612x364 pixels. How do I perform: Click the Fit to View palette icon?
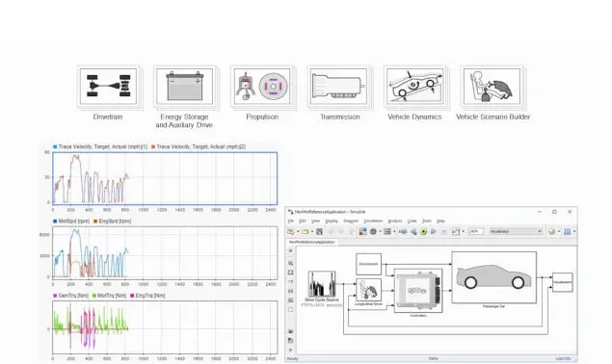coord(290,273)
